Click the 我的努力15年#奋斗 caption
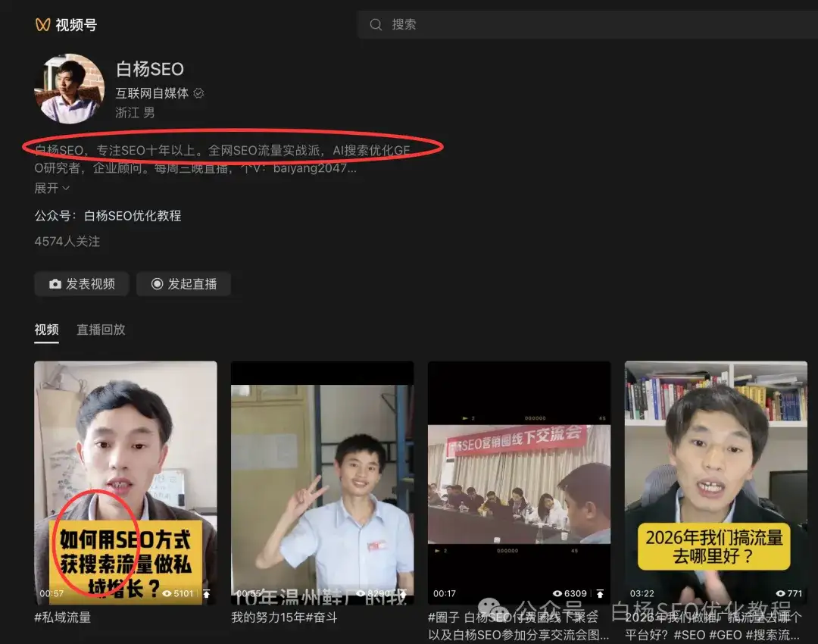The image size is (818, 644). coord(284,617)
